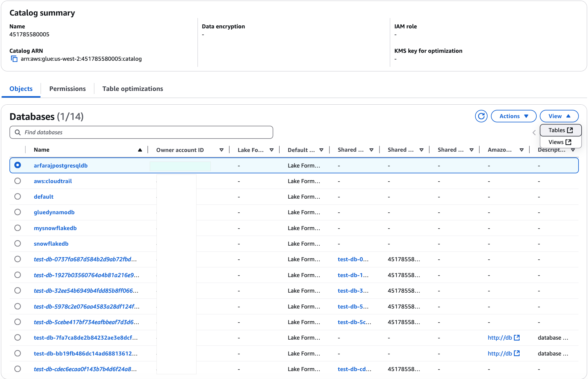The width and height of the screenshot is (588, 379).
Task: Select the radio button for default database
Action: pos(17,197)
